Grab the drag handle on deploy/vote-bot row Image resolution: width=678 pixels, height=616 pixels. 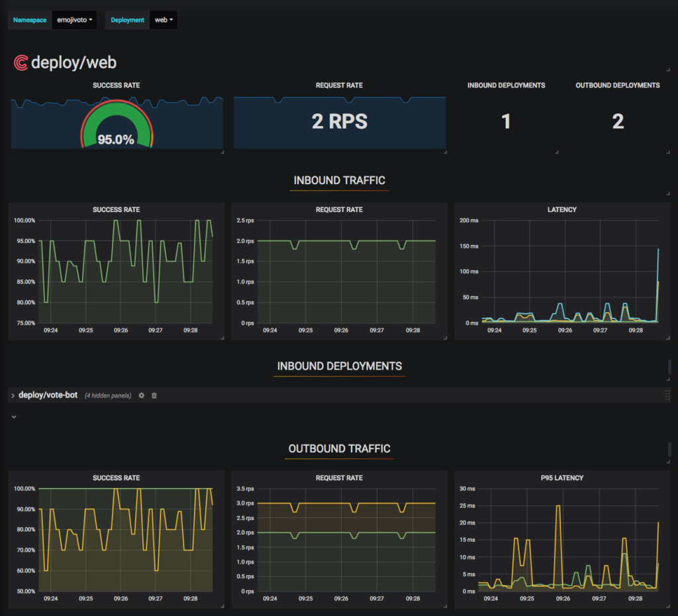tap(667, 395)
